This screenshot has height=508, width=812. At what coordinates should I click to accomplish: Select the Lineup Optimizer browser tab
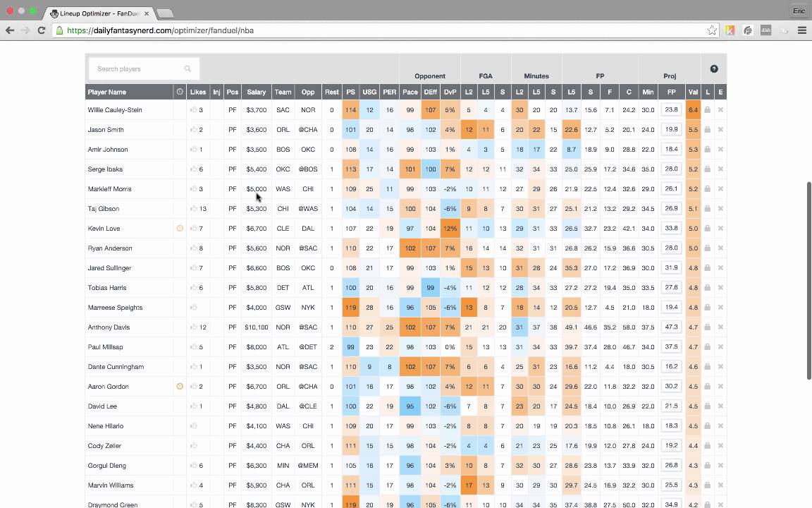pyautogui.click(x=99, y=13)
